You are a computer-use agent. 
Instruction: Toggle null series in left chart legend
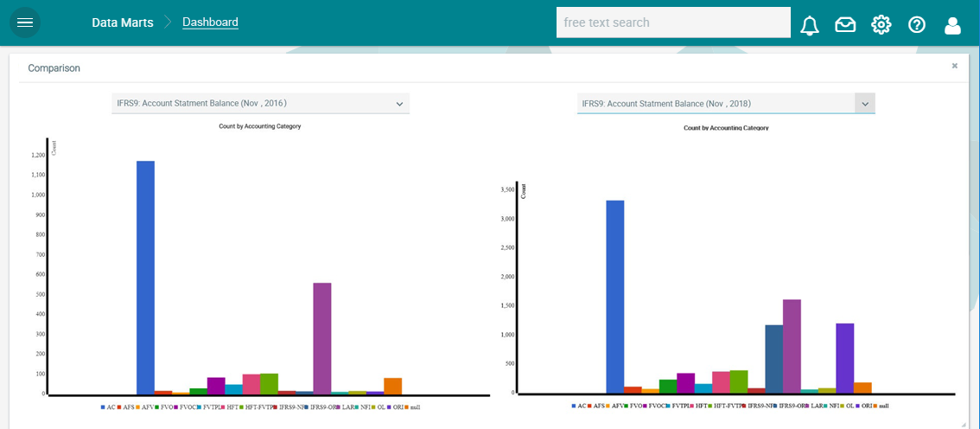pyautogui.click(x=410, y=407)
